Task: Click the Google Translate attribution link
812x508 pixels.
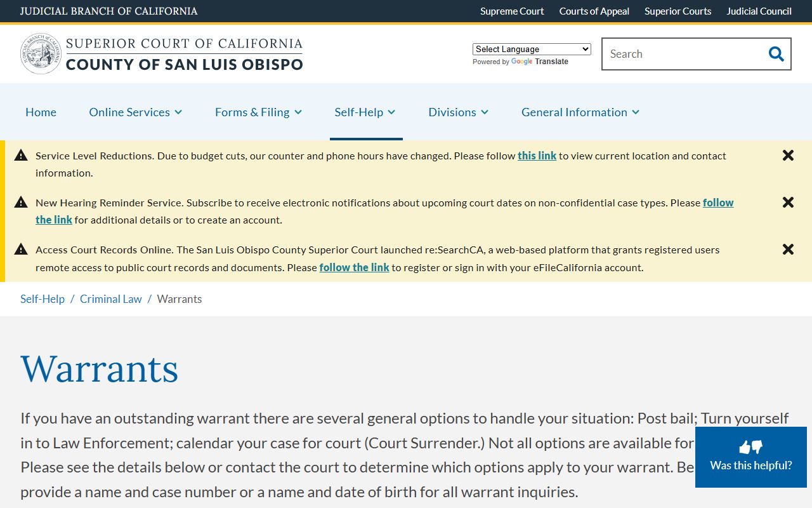Action: 539,62
